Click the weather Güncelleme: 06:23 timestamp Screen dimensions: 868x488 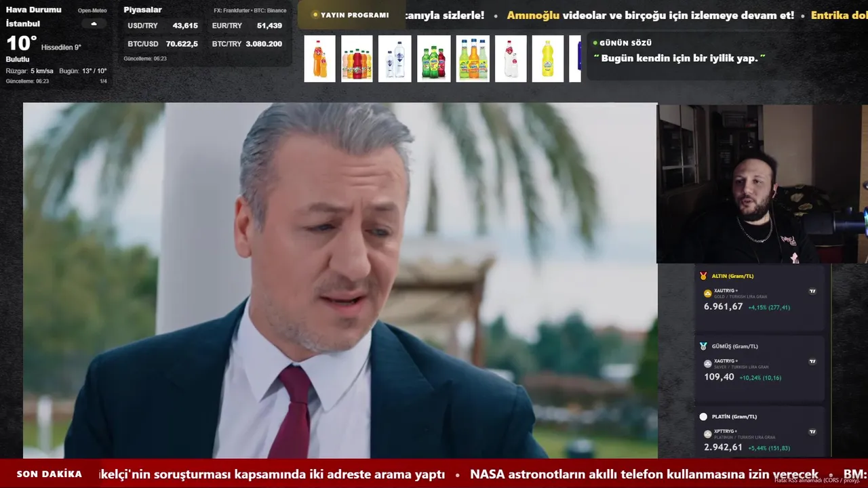pos(27,81)
